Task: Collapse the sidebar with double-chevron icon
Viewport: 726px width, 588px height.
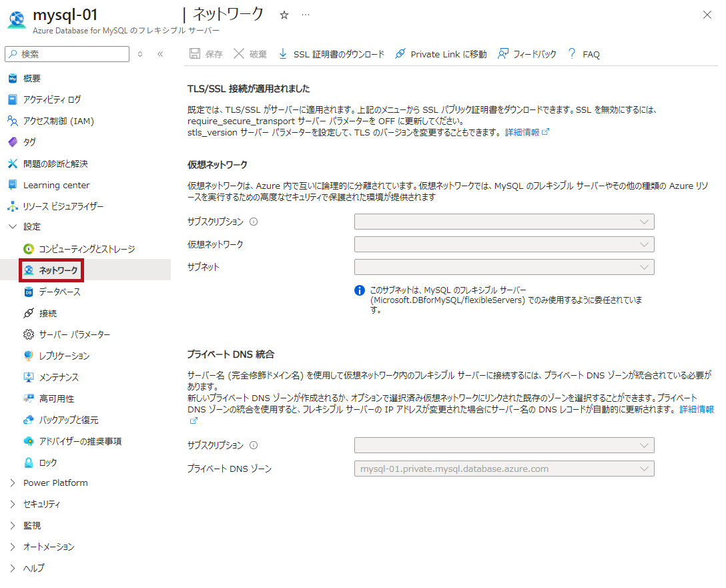Action: (160, 54)
